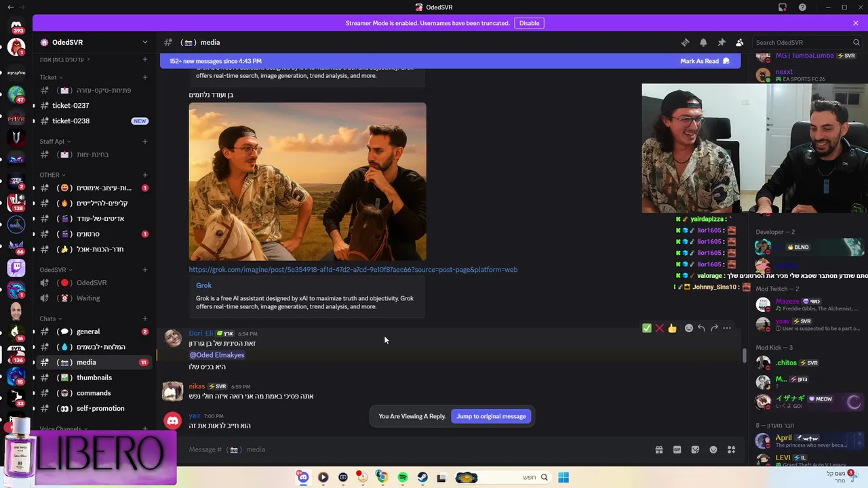Open the sticker picker

pos(695,449)
